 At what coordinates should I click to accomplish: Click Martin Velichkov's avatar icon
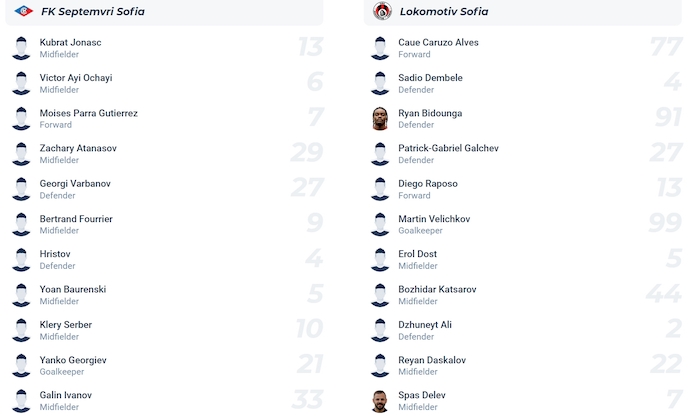pos(380,224)
